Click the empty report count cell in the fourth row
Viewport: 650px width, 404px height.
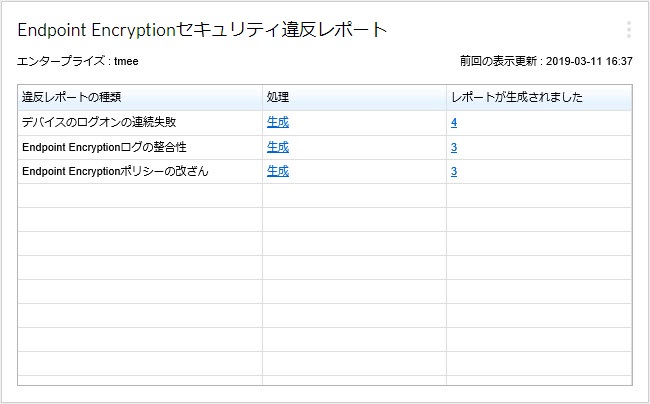pyautogui.click(x=538, y=195)
